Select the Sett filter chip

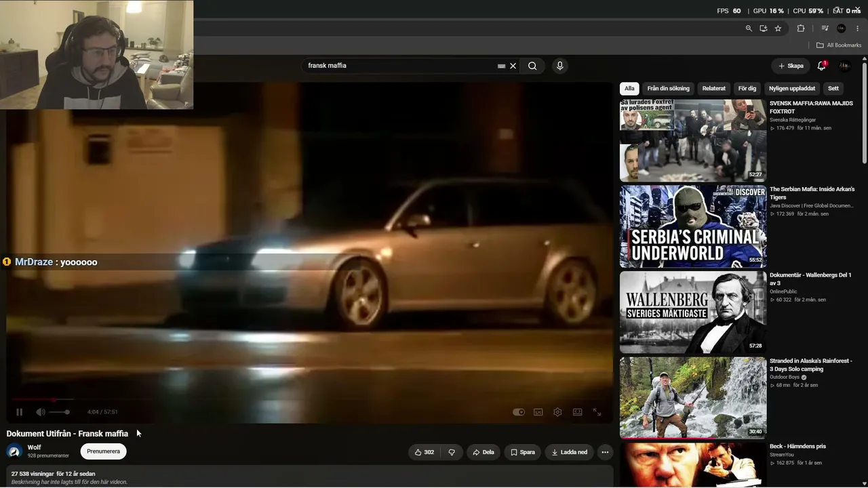833,88
